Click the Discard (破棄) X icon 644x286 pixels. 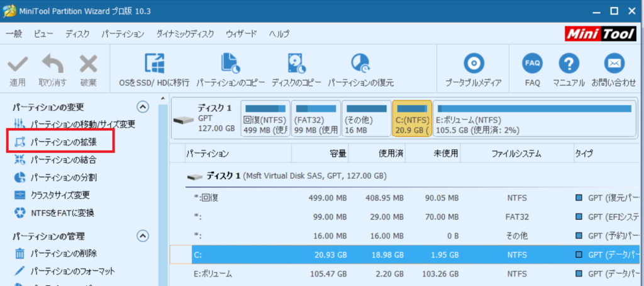click(88, 65)
